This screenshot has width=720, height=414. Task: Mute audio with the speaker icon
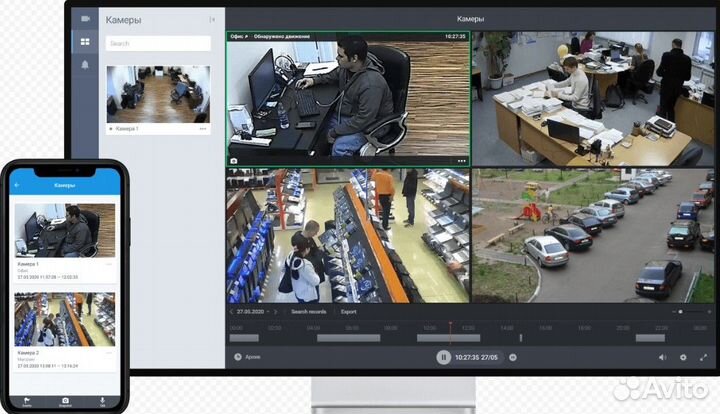[662, 357]
